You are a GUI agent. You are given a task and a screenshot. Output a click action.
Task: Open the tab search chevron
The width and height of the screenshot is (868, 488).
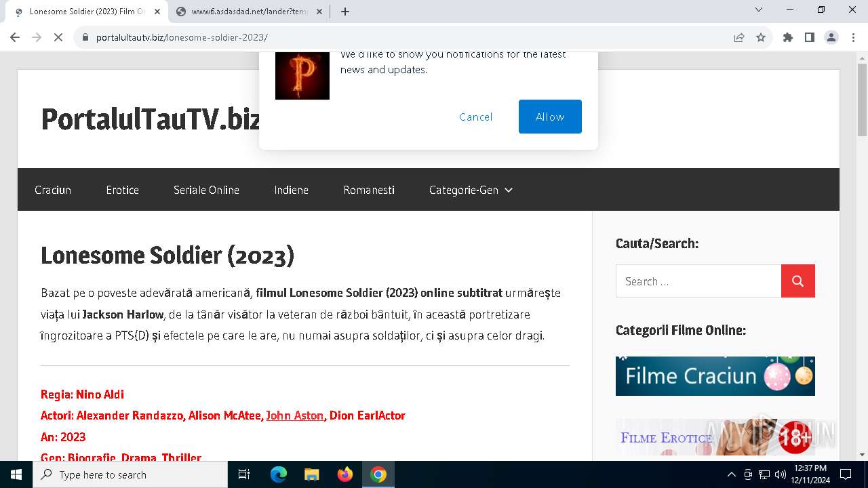coord(759,9)
